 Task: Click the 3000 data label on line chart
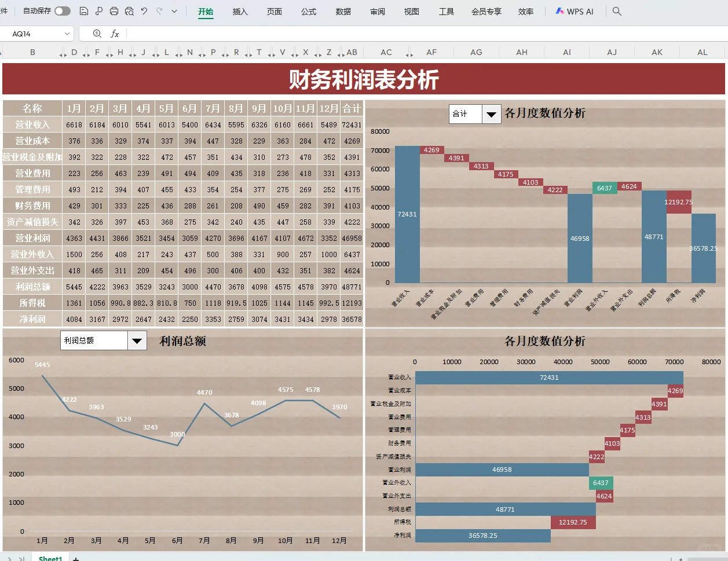tap(177, 434)
